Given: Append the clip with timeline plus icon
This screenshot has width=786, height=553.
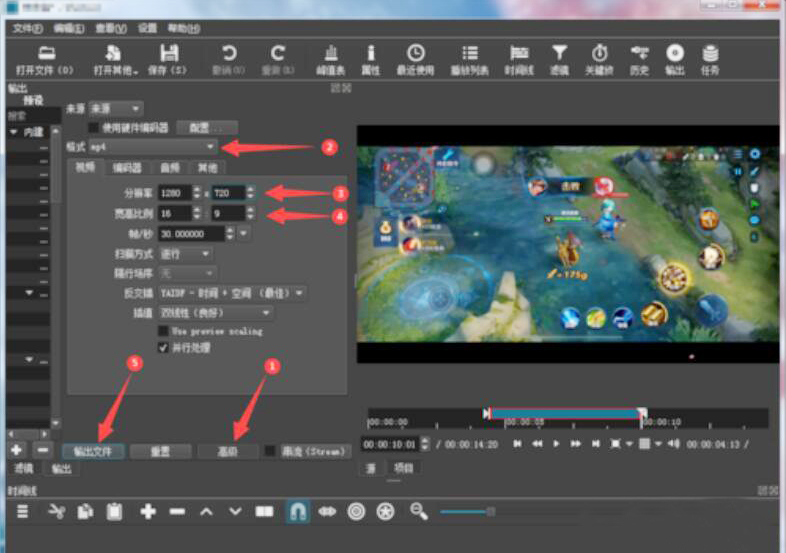Looking at the screenshot, I should (x=148, y=512).
